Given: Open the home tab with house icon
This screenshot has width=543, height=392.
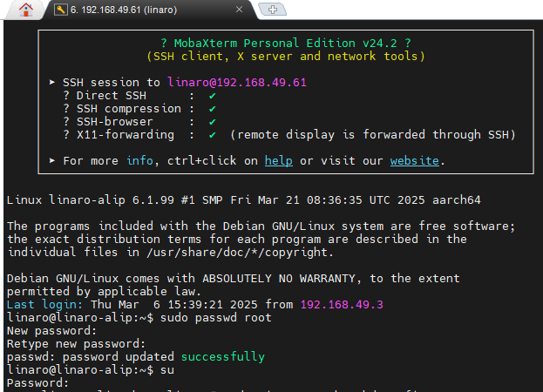Looking at the screenshot, I should (x=26, y=10).
